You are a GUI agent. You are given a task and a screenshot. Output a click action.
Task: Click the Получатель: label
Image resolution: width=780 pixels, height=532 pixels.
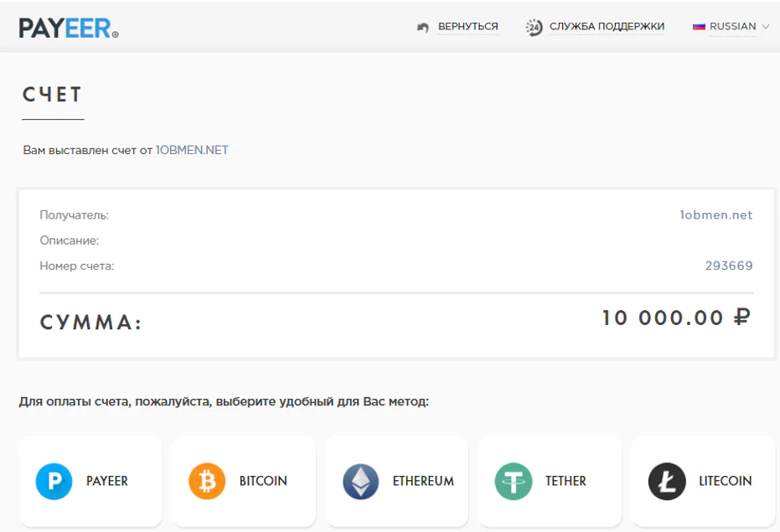[74, 215]
